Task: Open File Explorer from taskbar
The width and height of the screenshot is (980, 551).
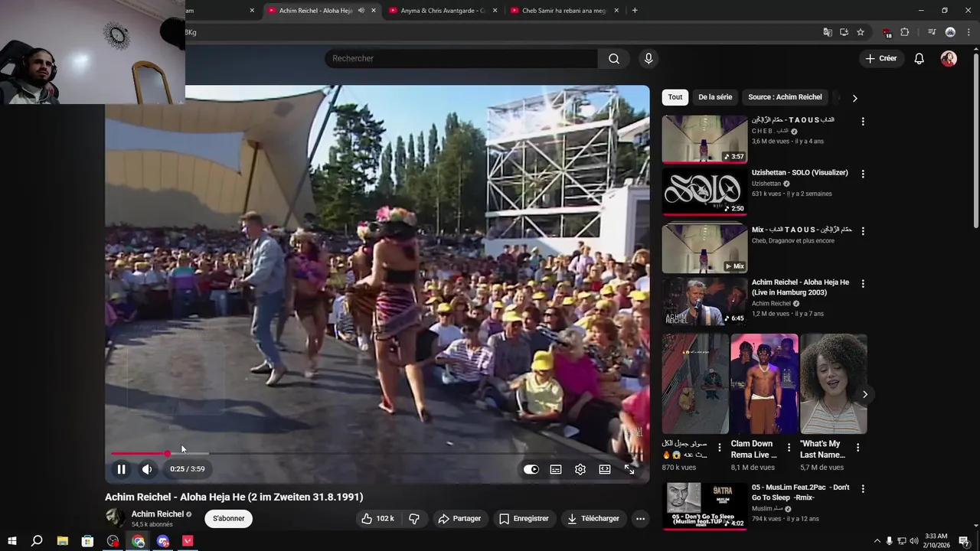Action: pos(63,541)
